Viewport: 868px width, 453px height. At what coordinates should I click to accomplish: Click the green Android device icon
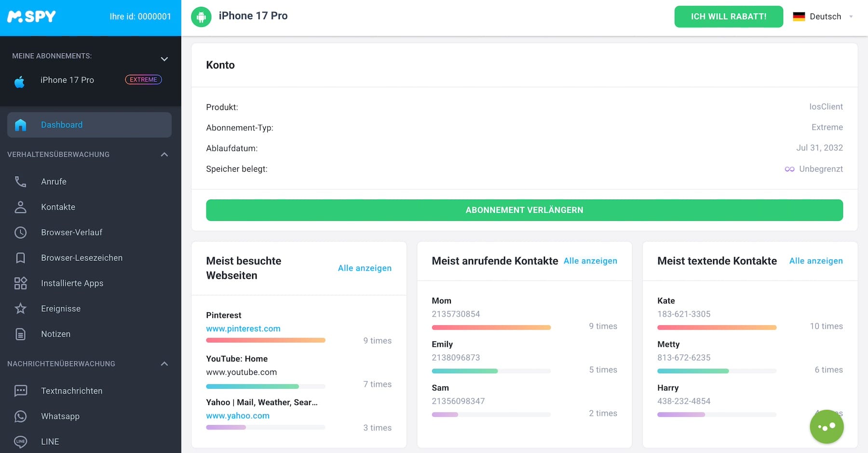tap(201, 17)
